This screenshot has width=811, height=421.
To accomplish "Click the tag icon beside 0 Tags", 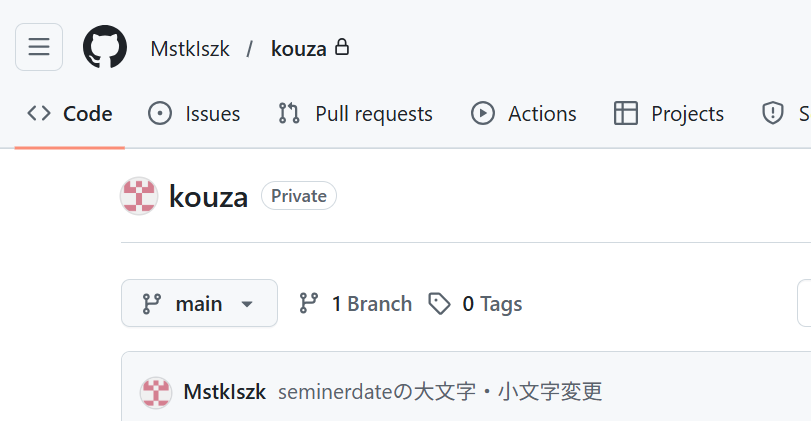I will 440,304.
